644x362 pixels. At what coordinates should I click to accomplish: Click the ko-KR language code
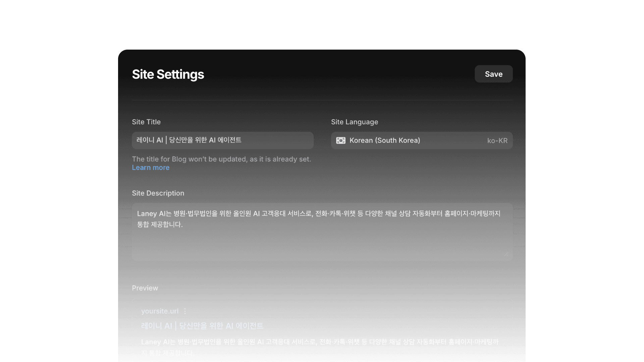pyautogui.click(x=497, y=141)
